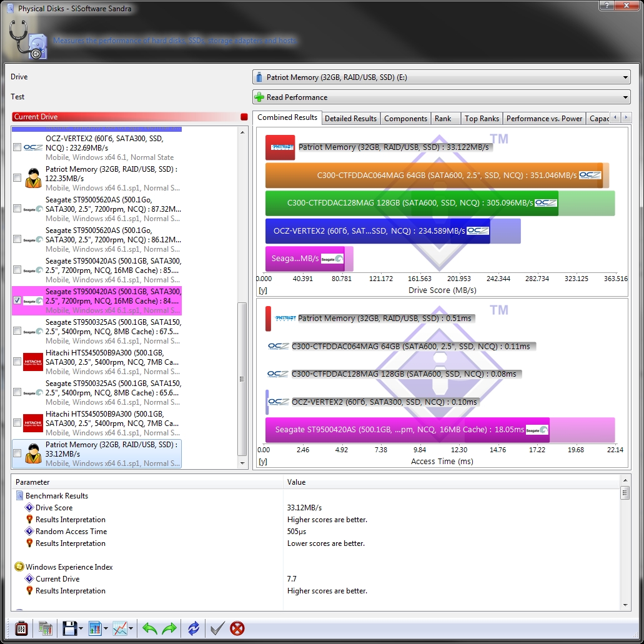
Task: Open the Test dropdown showing Read Performance
Action: pyautogui.click(x=442, y=97)
